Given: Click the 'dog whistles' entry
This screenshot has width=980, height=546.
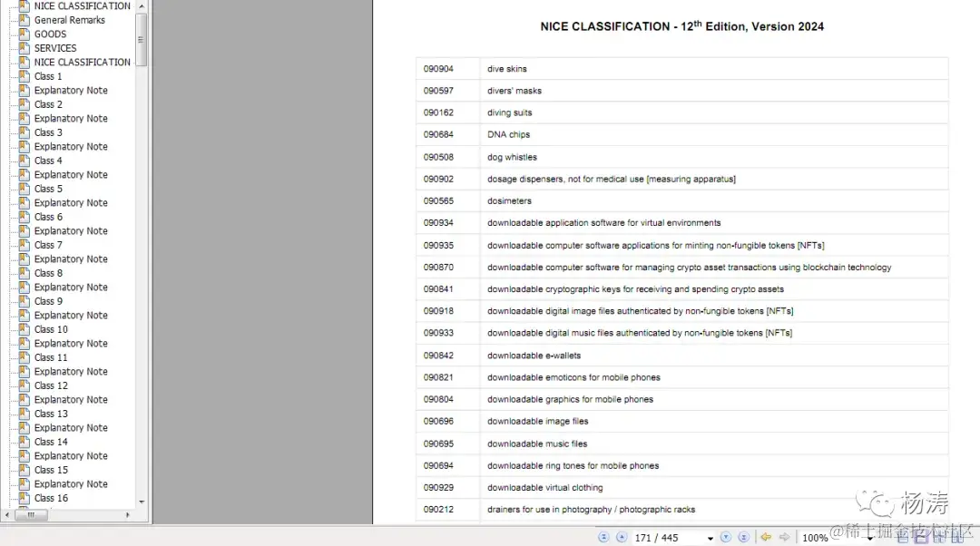Looking at the screenshot, I should [512, 157].
